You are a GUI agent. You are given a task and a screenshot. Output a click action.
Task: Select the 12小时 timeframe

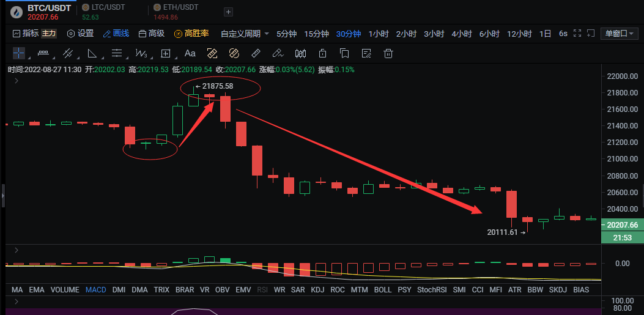click(519, 34)
